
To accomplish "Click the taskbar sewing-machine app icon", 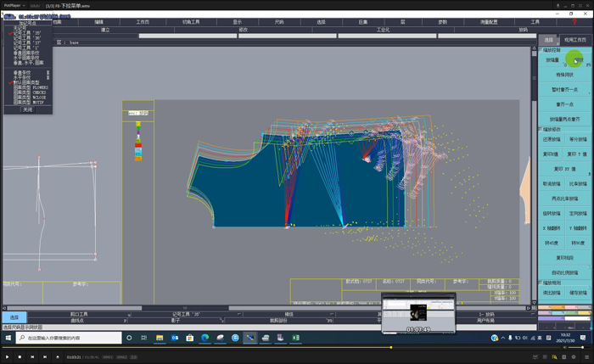I will [281, 338].
